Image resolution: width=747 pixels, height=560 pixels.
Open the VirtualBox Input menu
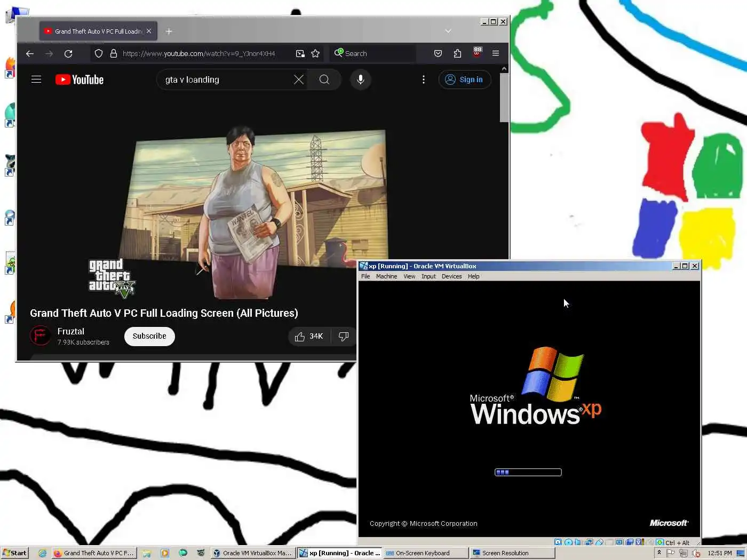click(428, 276)
